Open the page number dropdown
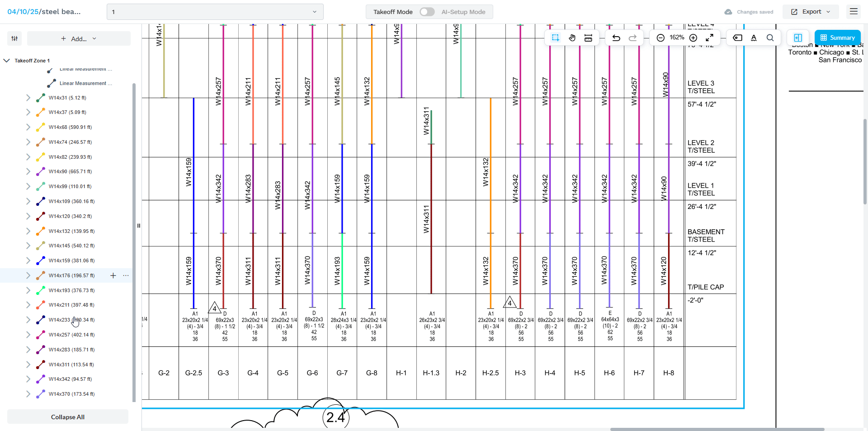This screenshot has width=868, height=431. point(215,12)
